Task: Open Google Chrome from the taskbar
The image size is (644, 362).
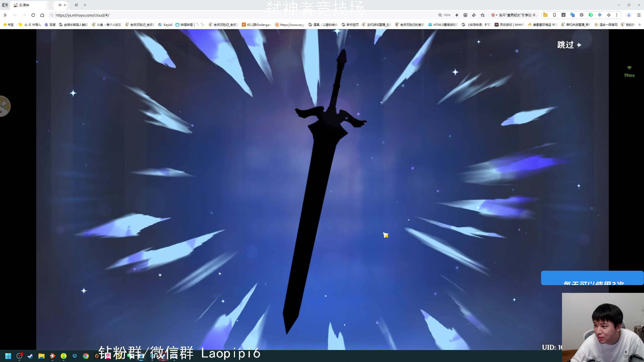Action: click(86, 356)
